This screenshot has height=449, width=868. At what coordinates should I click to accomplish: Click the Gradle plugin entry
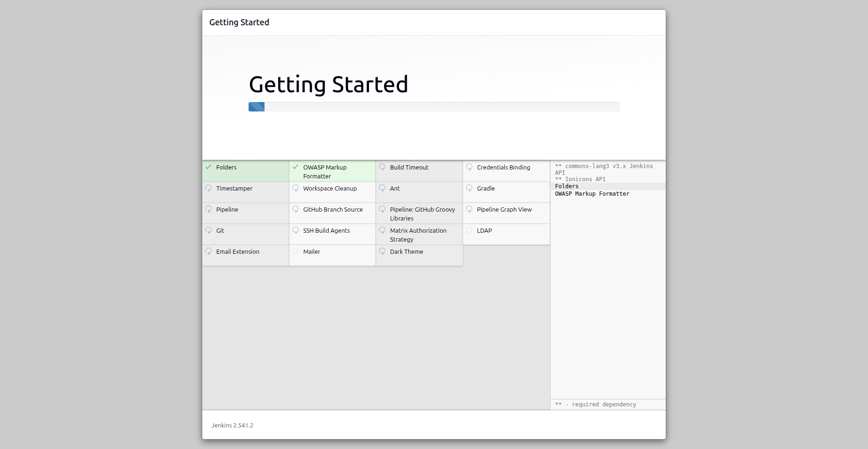tap(506, 192)
